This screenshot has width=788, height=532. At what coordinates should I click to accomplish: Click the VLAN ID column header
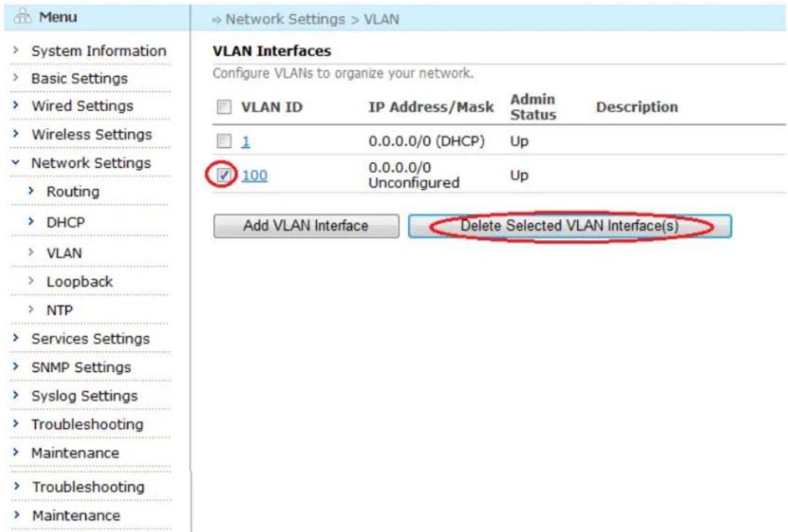[x=271, y=107]
